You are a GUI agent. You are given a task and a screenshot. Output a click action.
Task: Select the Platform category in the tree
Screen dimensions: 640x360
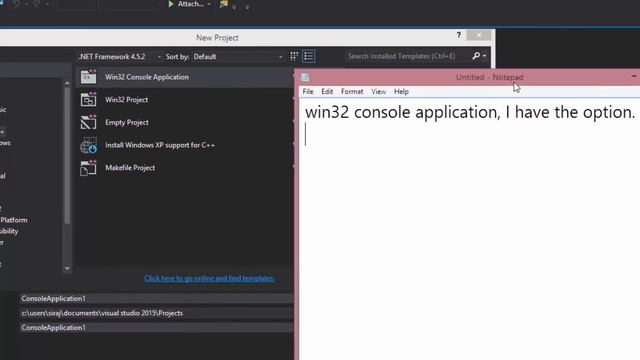coord(14,220)
